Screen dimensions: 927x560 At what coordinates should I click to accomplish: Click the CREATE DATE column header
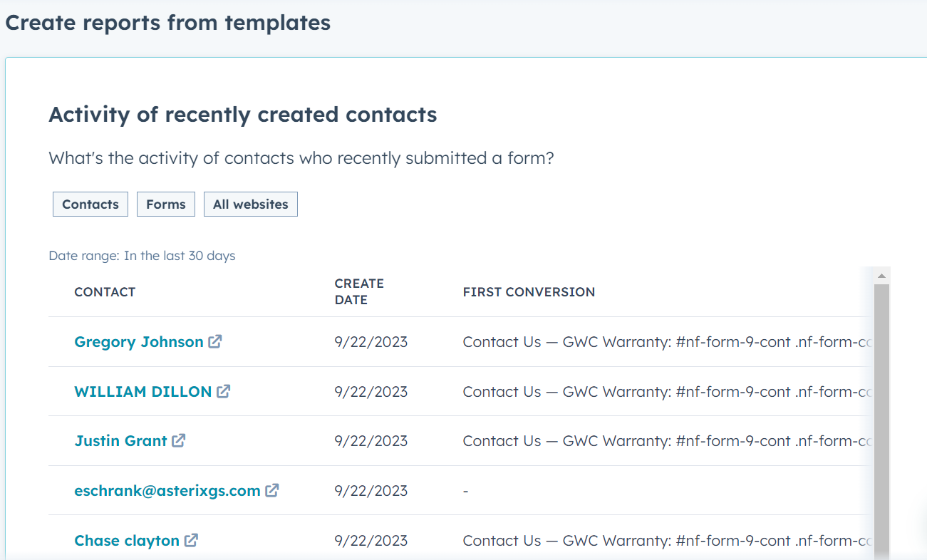[x=359, y=292]
